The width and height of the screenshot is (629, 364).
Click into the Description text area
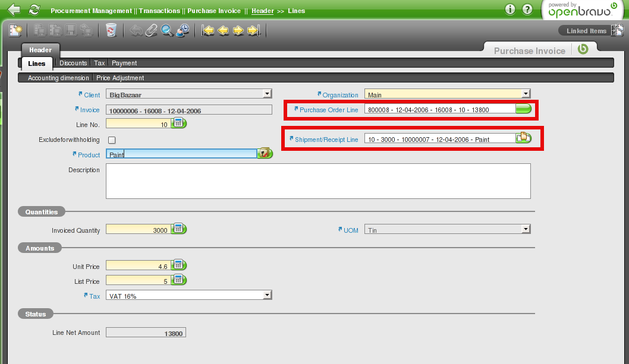coord(317,181)
